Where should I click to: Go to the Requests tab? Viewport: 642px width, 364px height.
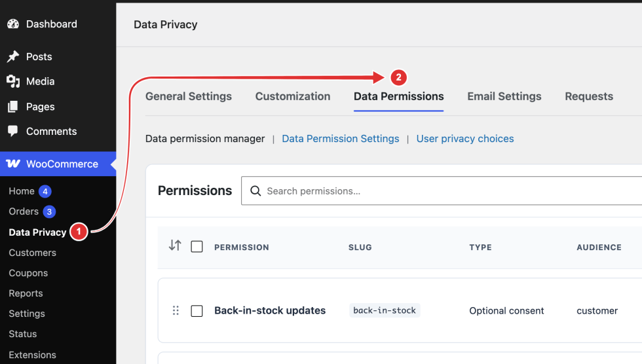tap(589, 96)
